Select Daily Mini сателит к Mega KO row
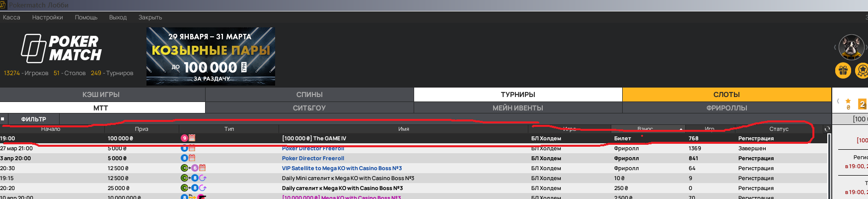868x199 pixels. [413, 178]
